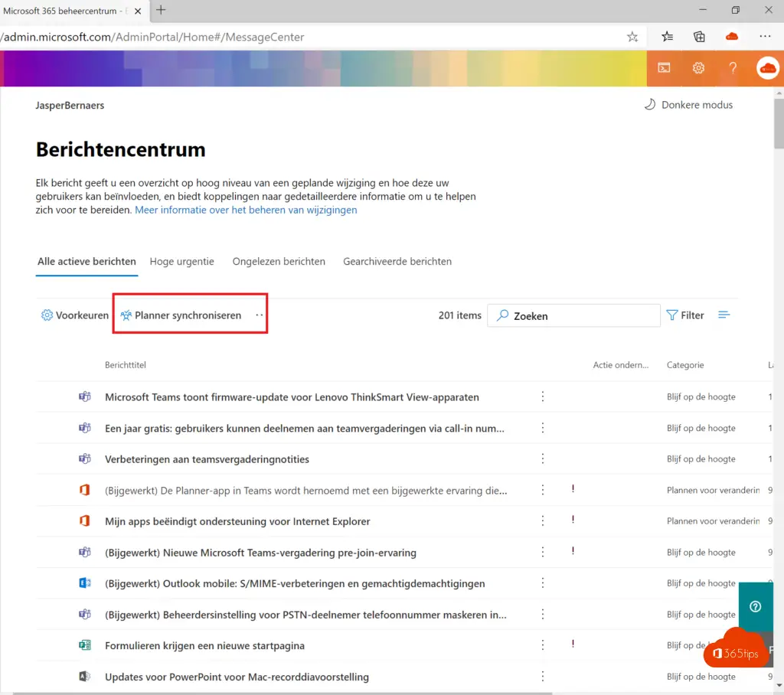Open the link Meer informatie over het beheren van wijzigingen
The image size is (784, 695).
(246, 210)
